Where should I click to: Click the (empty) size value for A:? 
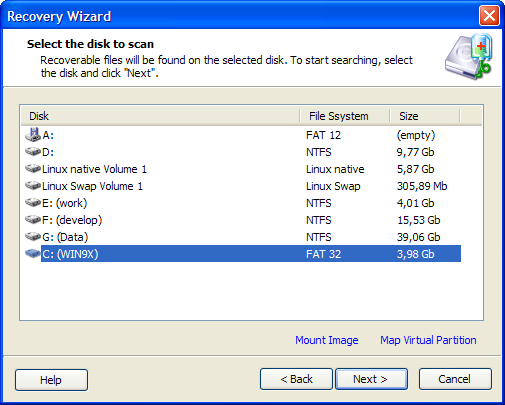click(416, 135)
